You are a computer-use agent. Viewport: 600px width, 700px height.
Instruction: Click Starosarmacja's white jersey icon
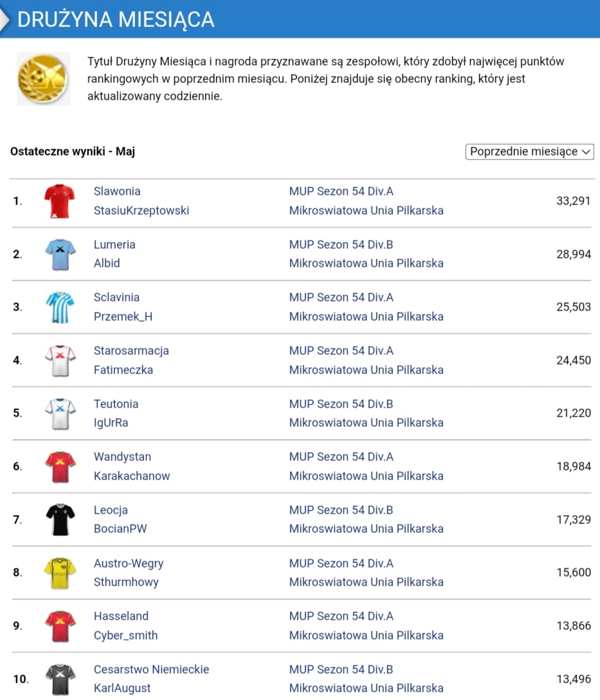pyautogui.click(x=60, y=361)
